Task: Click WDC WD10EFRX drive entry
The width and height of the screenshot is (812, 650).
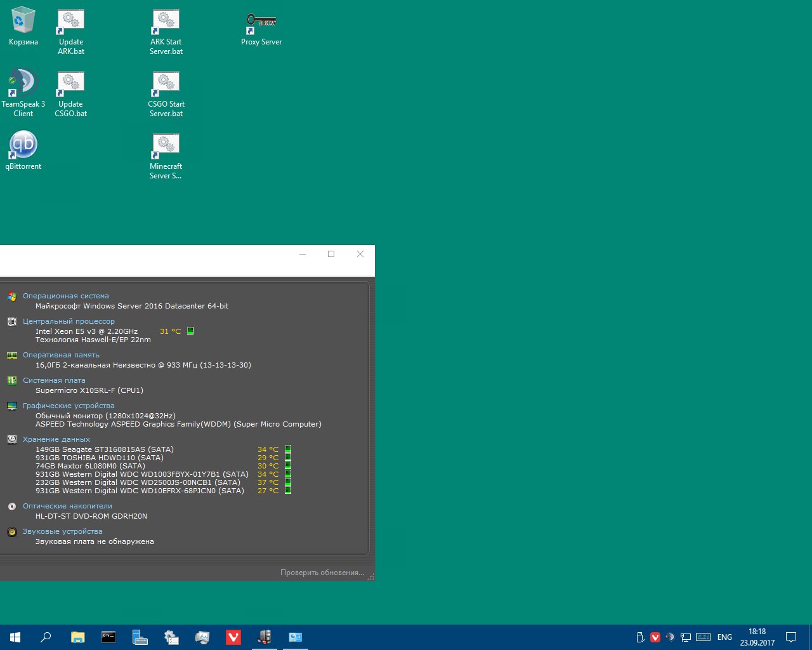Action: click(x=140, y=491)
